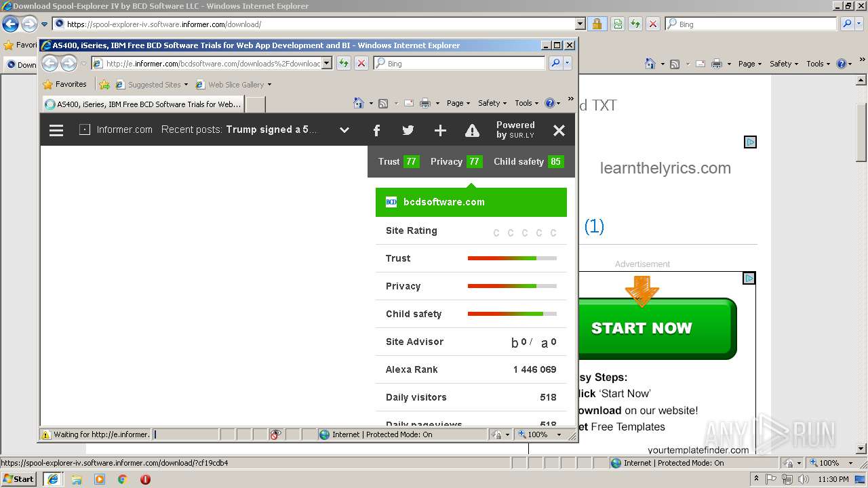The image size is (868, 488).
Task: Go back in the front IE window
Action: click(x=50, y=63)
